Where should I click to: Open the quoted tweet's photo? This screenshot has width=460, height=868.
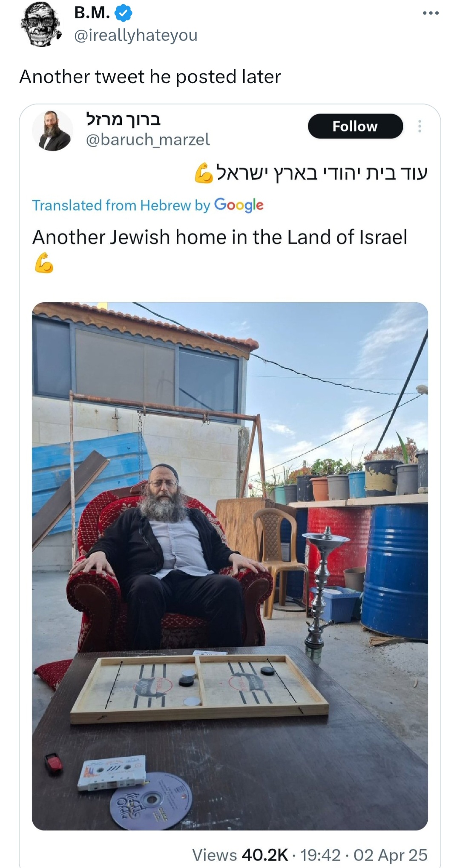[230, 566]
